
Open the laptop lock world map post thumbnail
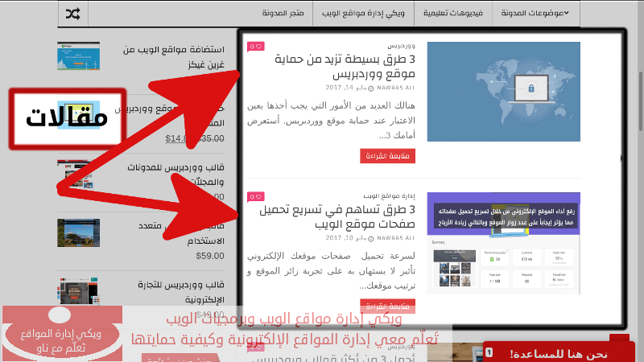click(502, 92)
